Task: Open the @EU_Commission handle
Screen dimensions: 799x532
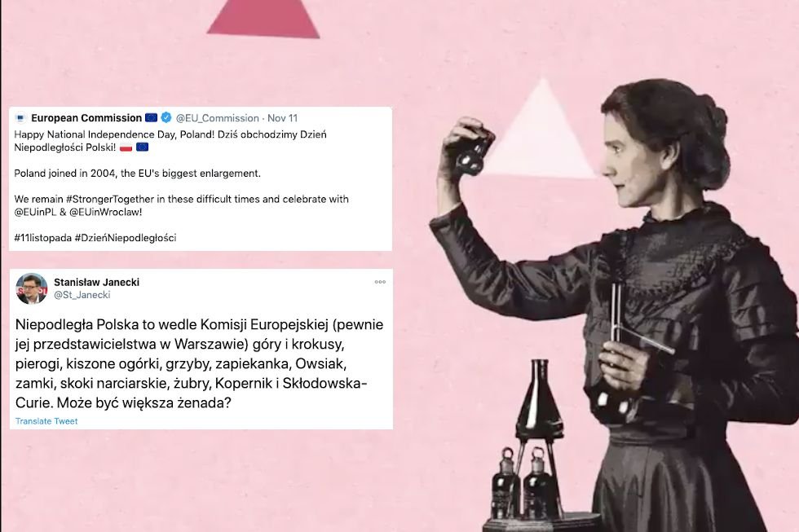Action: (218, 118)
